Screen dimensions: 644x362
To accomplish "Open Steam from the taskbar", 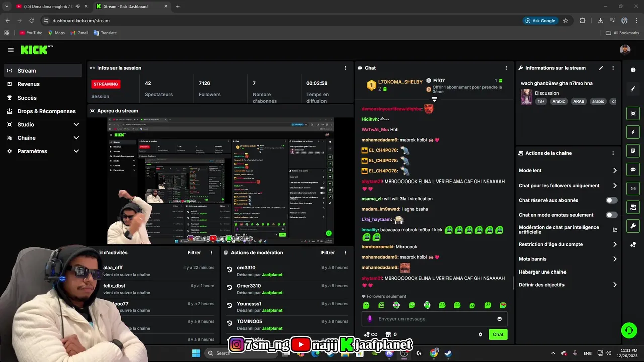I will [x=448, y=353].
